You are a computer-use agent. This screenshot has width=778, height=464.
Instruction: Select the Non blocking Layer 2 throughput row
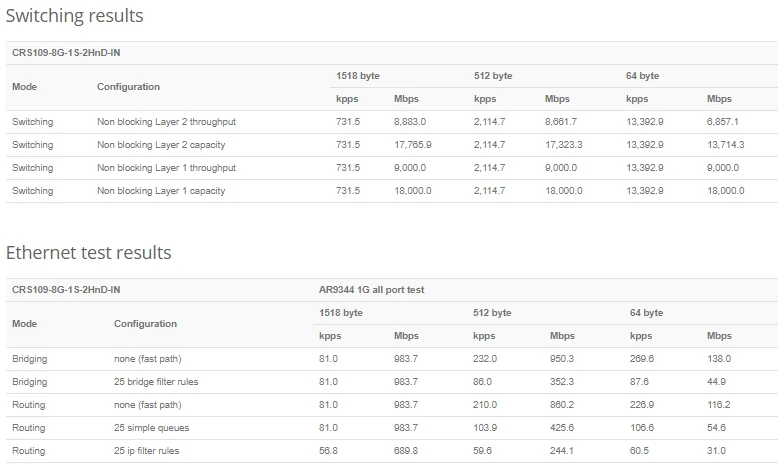coord(166,122)
